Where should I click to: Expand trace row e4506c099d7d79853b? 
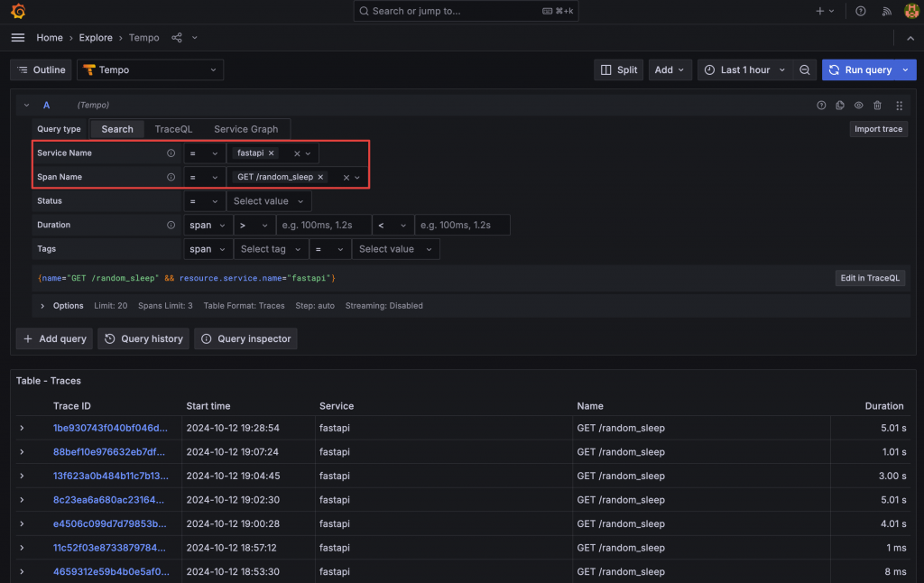[x=22, y=524]
